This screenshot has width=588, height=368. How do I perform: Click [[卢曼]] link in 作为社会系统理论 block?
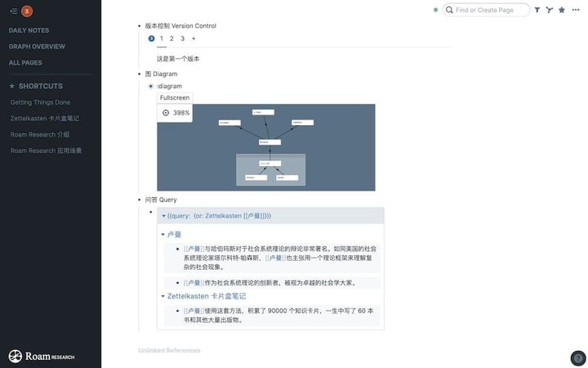pos(194,283)
